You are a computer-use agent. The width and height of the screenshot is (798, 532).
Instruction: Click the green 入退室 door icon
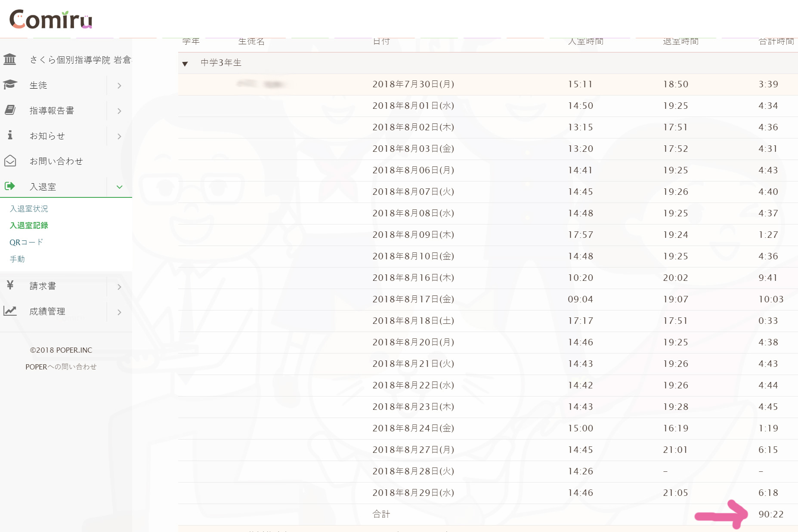10,186
